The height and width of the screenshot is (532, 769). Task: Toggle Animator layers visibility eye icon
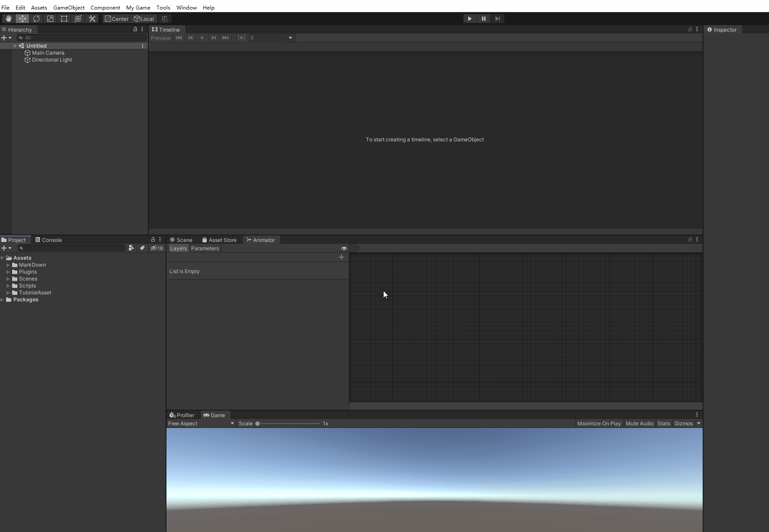click(344, 248)
